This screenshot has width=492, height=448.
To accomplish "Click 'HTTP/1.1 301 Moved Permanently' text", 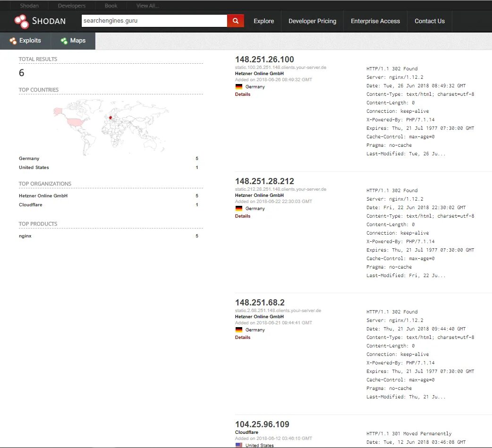I will 409,433.
